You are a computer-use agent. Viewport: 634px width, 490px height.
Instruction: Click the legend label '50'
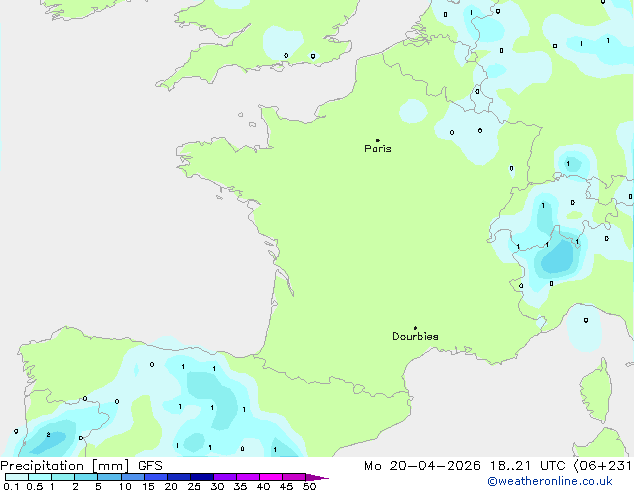pyautogui.click(x=309, y=486)
